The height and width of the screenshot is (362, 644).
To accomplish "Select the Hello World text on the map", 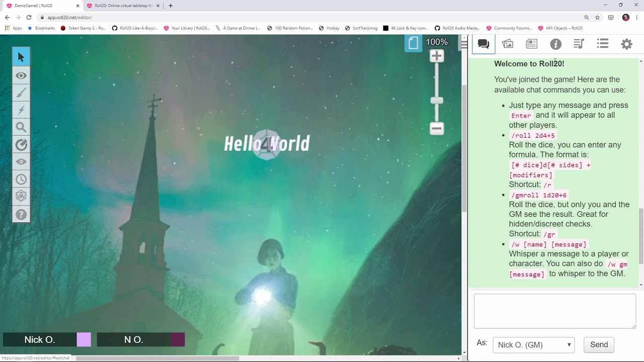I will (267, 144).
